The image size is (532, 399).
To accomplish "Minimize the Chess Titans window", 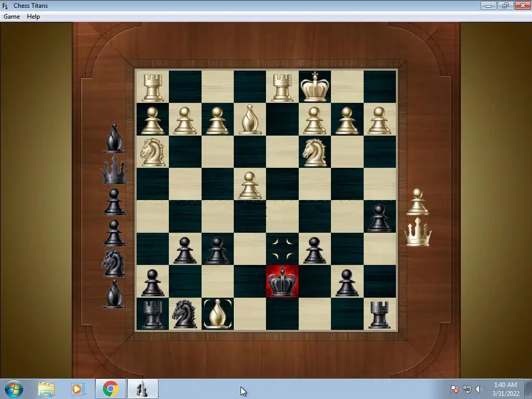I will click(488, 5).
